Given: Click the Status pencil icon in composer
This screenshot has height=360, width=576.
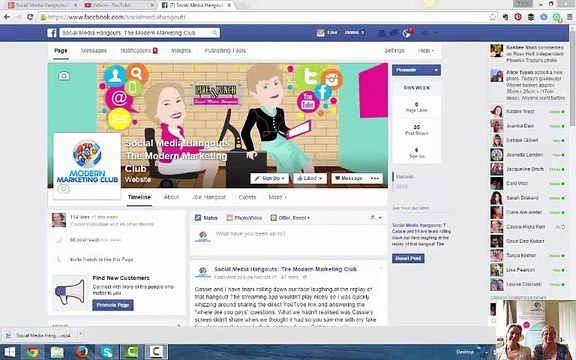Looking at the screenshot, I should [198, 218].
